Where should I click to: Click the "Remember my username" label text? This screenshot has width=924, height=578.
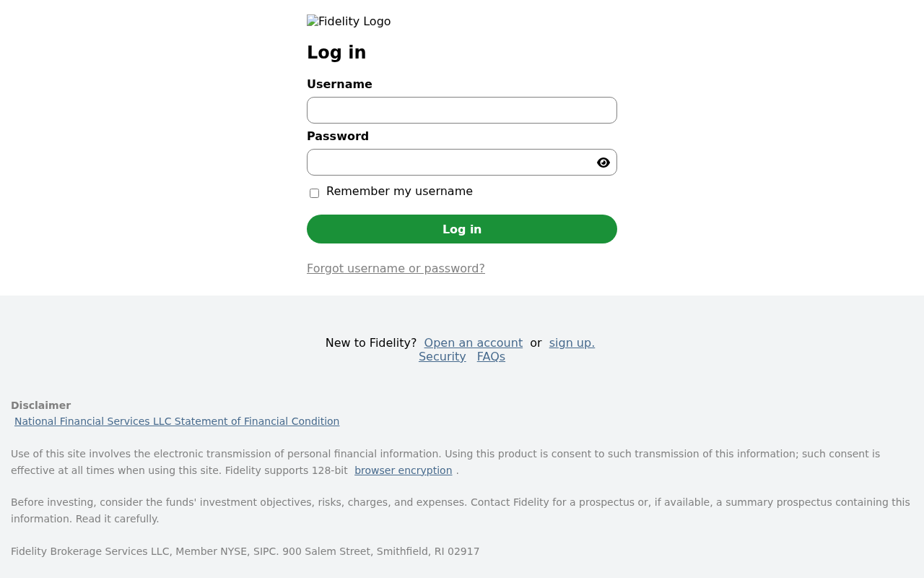pyautogui.click(x=399, y=191)
